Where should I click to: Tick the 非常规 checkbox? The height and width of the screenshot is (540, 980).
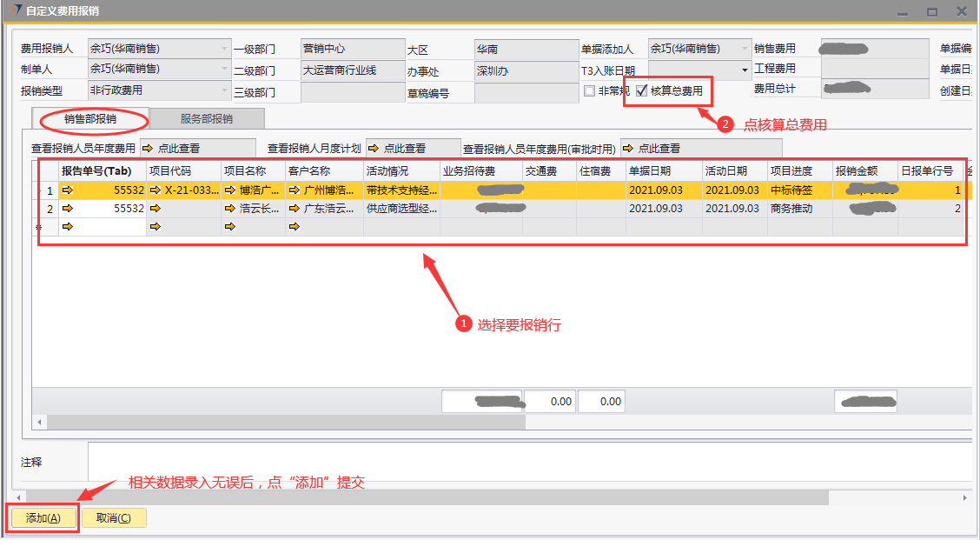(590, 91)
